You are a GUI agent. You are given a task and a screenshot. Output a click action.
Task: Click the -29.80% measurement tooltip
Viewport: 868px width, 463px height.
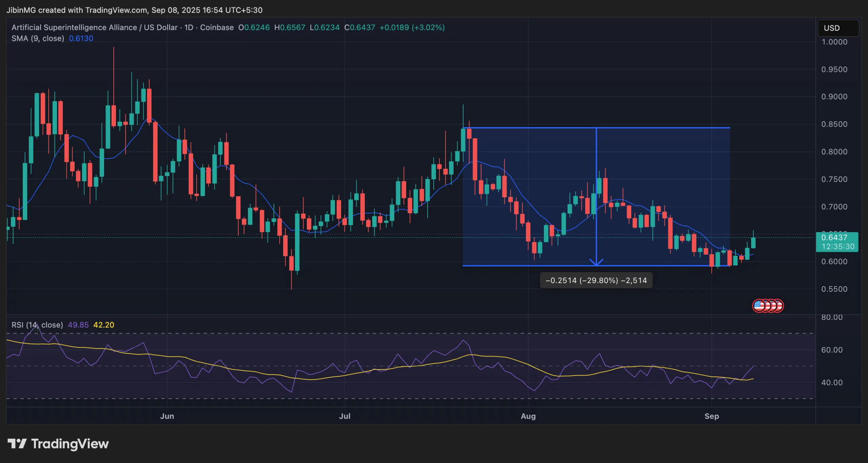pos(596,281)
